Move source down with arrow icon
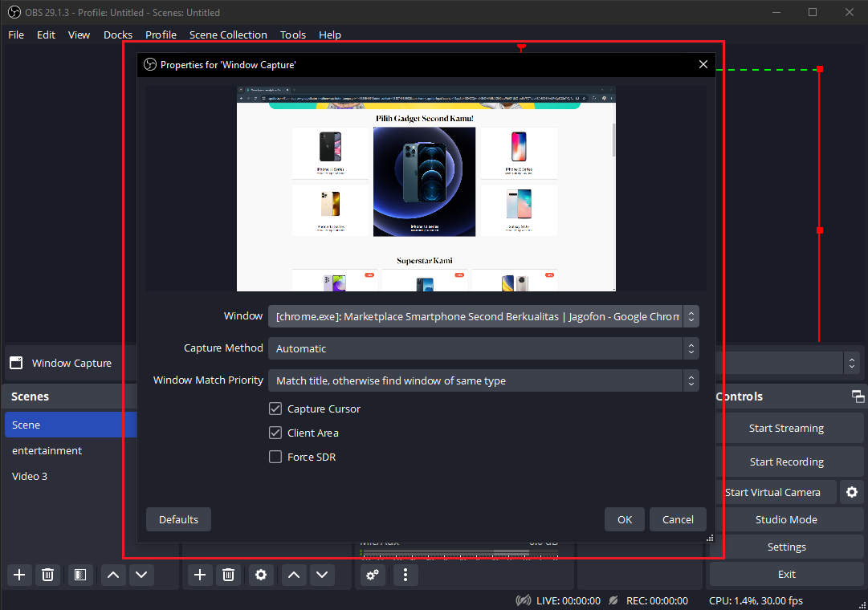 click(322, 575)
